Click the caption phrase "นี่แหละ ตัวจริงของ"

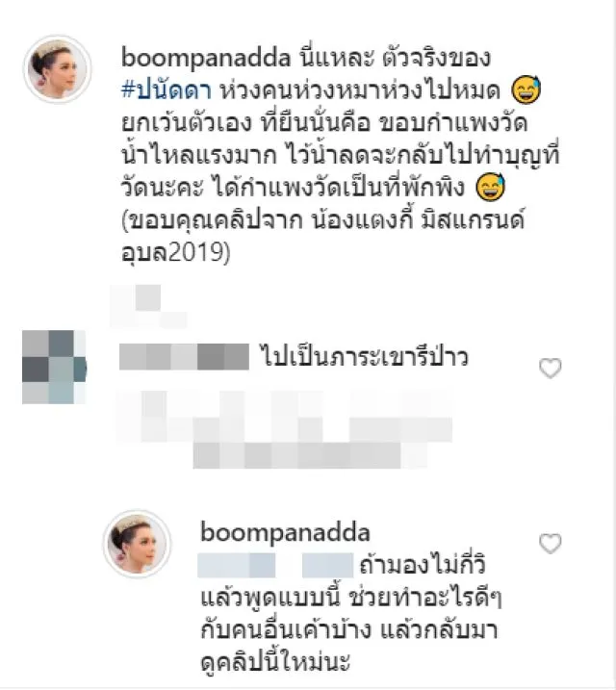click(x=395, y=59)
